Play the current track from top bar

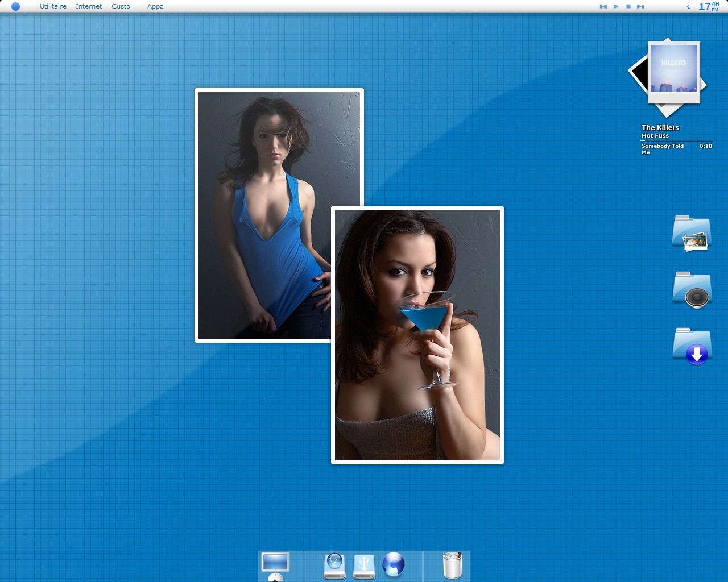616,6
